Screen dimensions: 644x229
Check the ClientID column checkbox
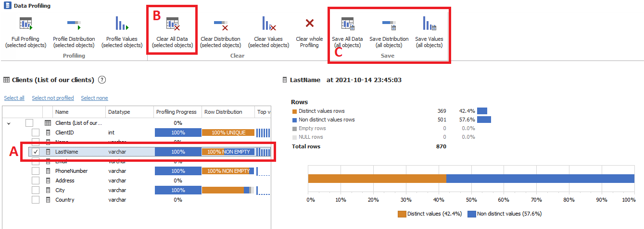click(36, 133)
